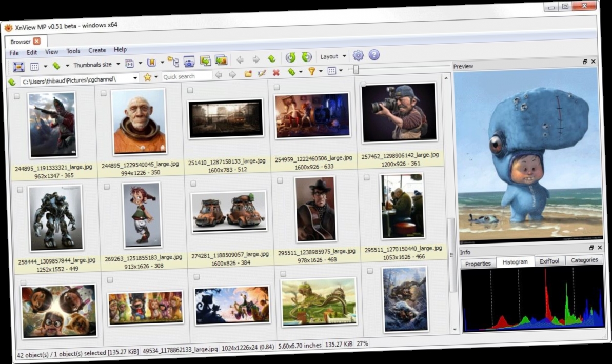Click the blue help question mark icon

click(x=374, y=55)
